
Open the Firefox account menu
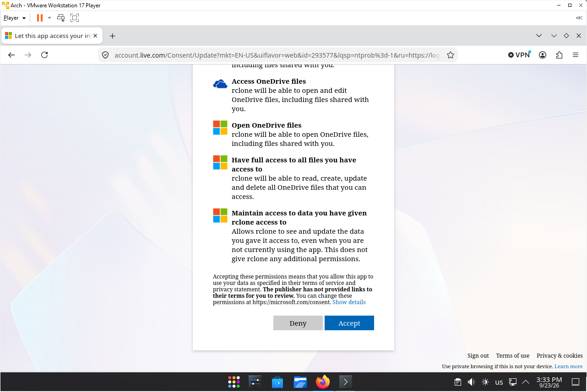click(543, 55)
